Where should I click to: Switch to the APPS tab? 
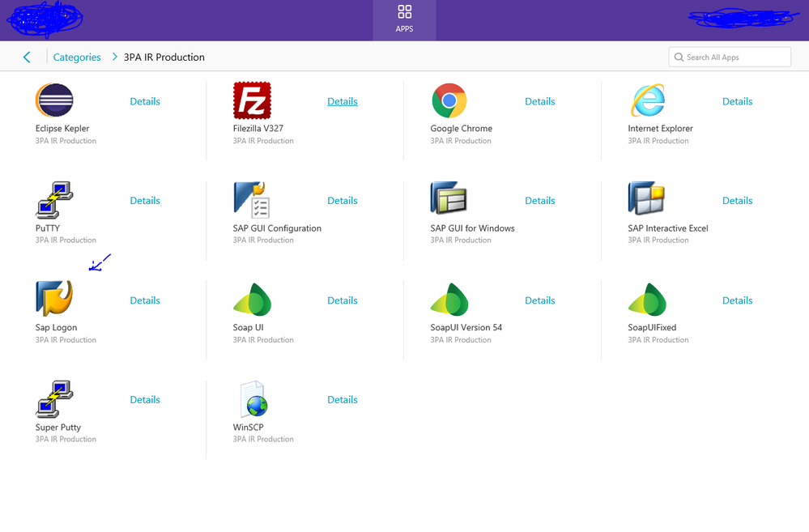pos(404,19)
